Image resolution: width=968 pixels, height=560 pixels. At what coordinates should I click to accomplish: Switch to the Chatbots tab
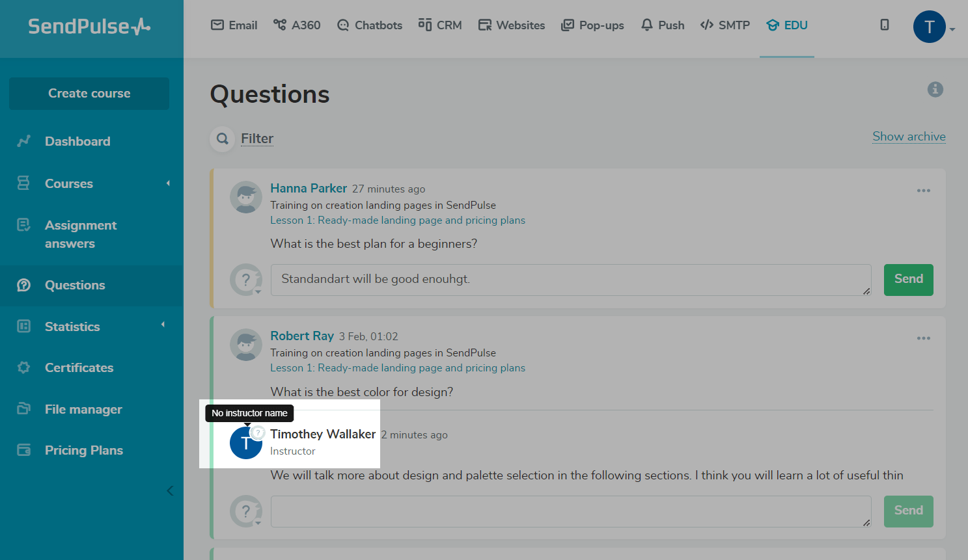370,25
